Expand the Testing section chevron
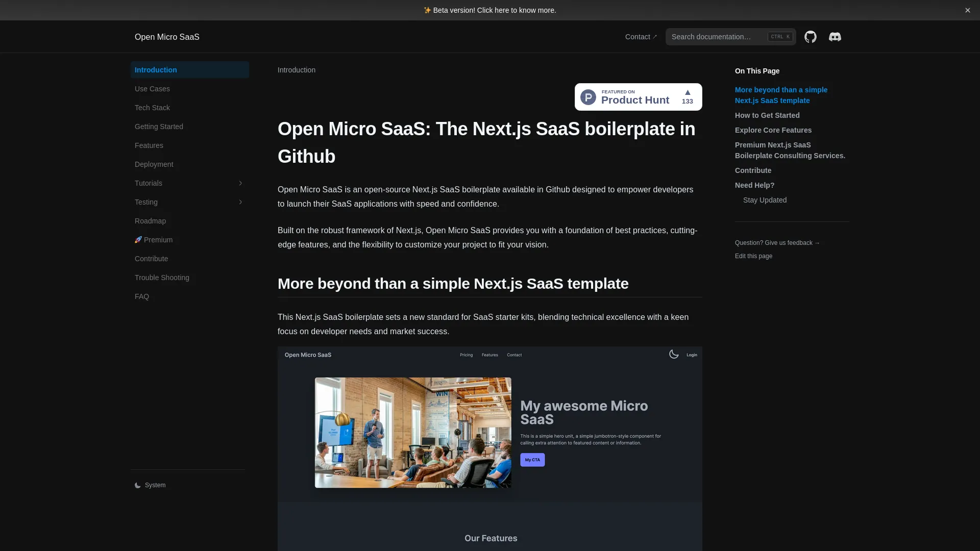The height and width of the screenshot is (551, 980). coord(240,202)
